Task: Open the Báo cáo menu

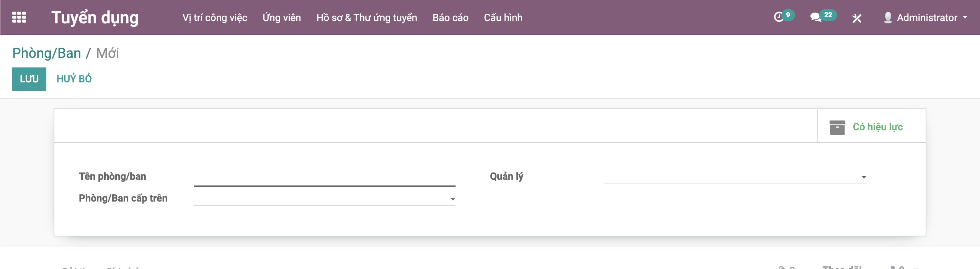Action: coord(451,18)
